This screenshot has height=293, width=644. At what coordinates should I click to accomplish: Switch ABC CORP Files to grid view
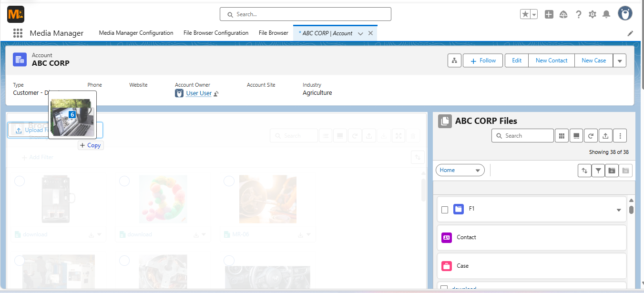click(561, 135)
